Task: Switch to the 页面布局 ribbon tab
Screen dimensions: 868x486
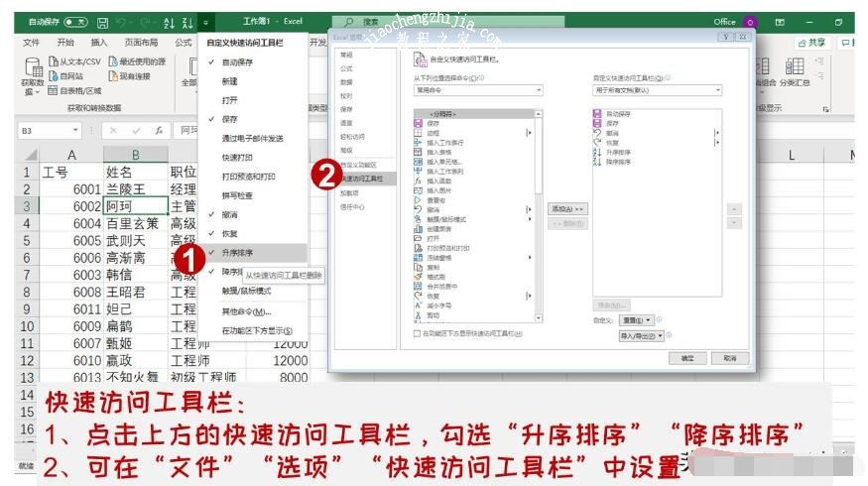Action: [x=141, y=42]
